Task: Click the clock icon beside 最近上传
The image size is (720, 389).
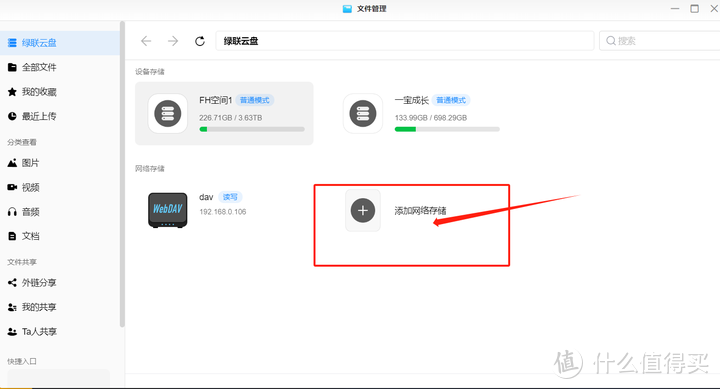Action: coord(12,116)
